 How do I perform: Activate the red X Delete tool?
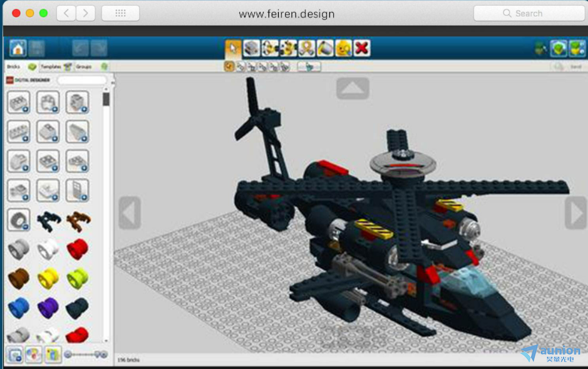pyautogui.click(x=361, y=48)
